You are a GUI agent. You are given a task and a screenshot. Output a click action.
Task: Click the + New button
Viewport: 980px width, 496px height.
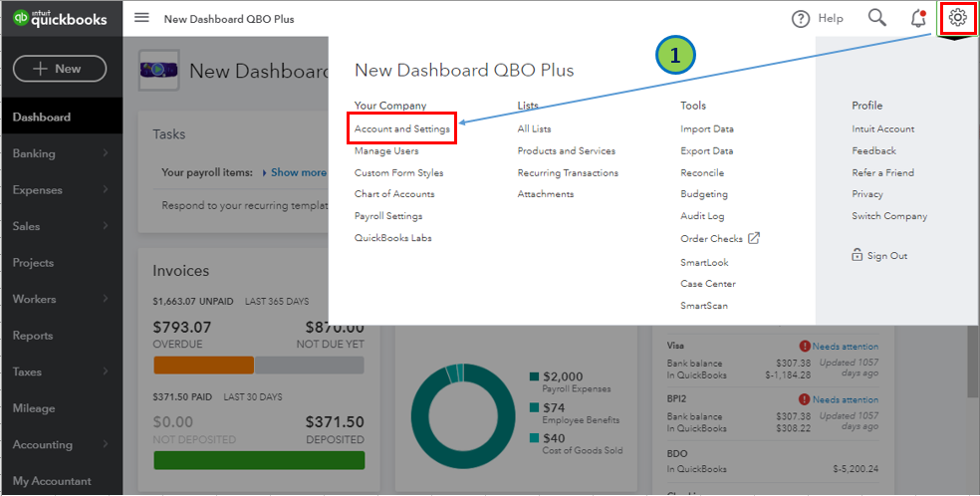tap(60, 69)
